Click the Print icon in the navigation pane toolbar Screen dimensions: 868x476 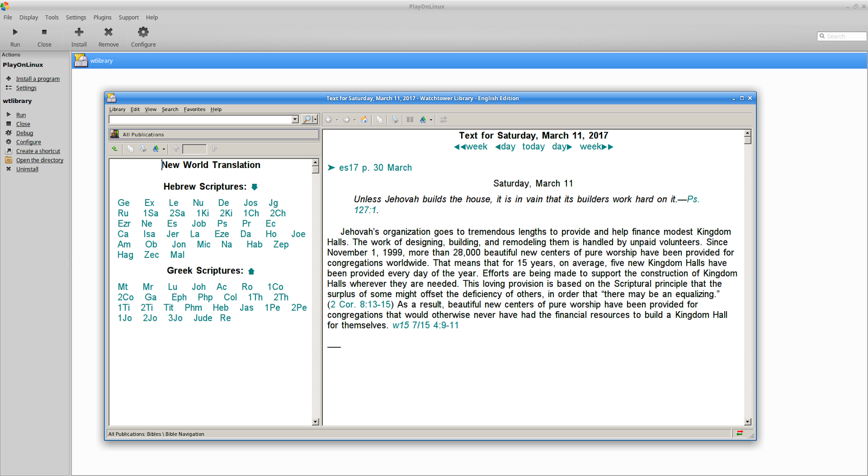[143, 149]
